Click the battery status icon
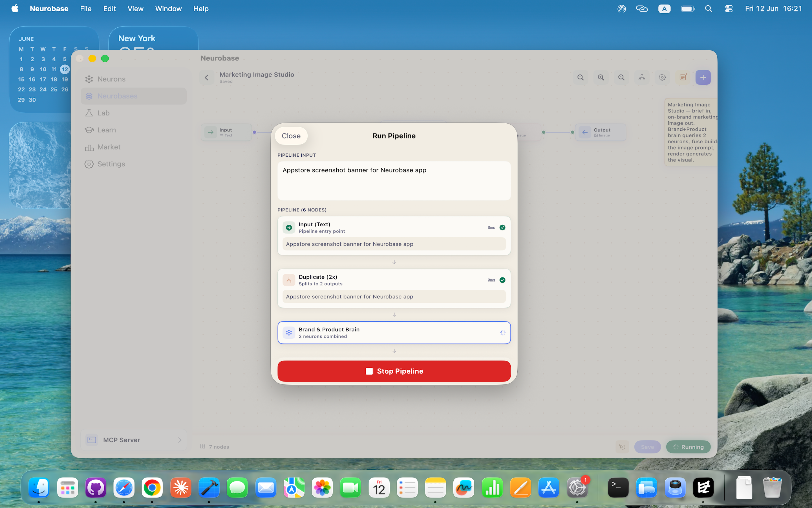 click(687, 9)
